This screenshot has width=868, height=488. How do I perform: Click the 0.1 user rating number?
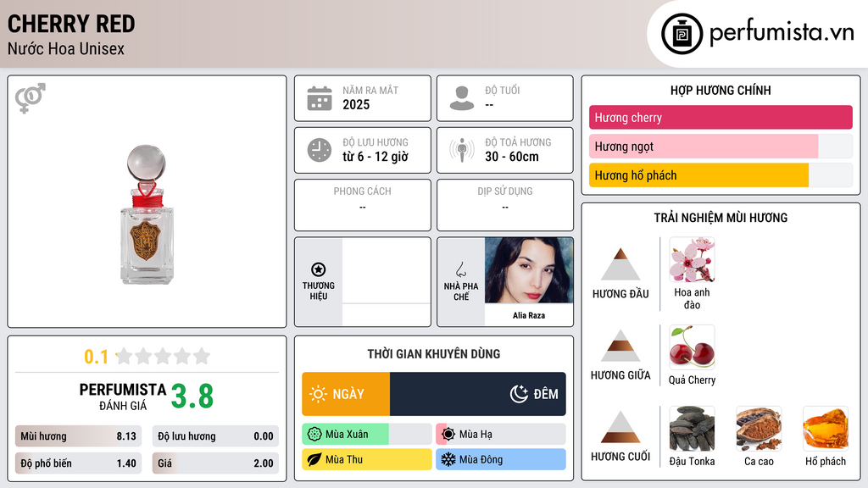97,357
